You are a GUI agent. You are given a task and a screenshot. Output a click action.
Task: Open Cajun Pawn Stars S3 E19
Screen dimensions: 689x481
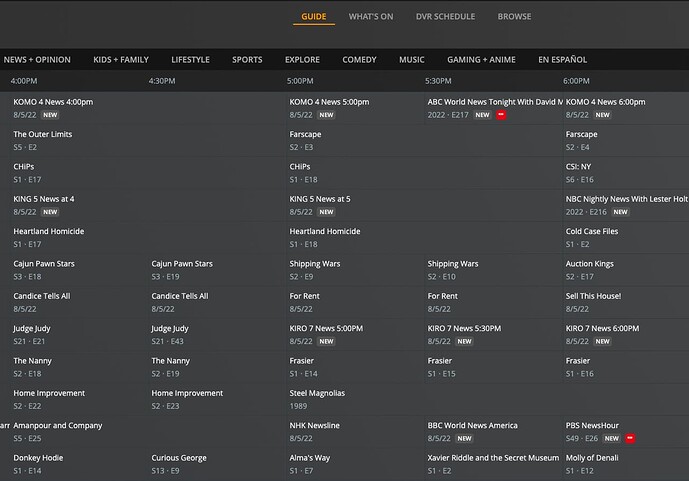(217, 270)
